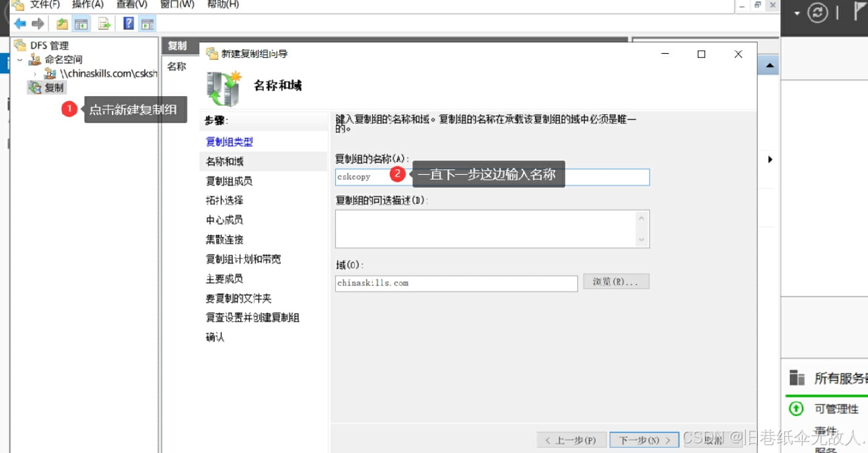Toggle the show/hide action pane toolbar icon

(147, 24)
